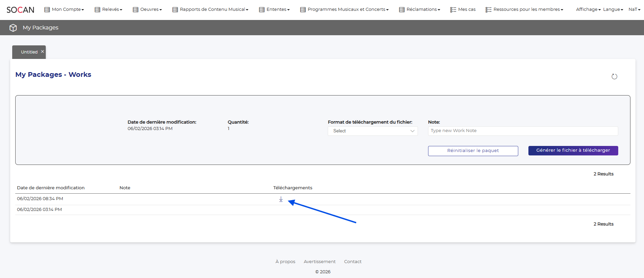Viewport: 644px width, 278px height.
Task: Click the Work Note input field
Action: (523, 131)
